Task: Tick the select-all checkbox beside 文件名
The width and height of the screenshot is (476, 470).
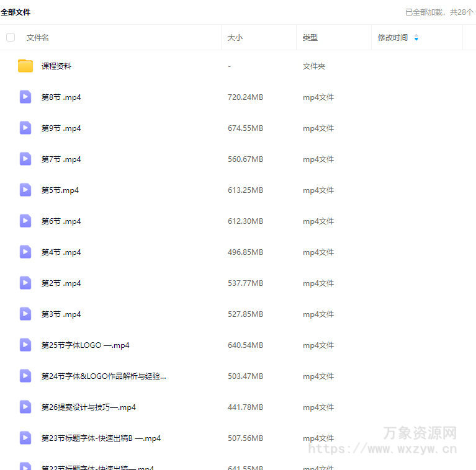Action: [11, 37]
